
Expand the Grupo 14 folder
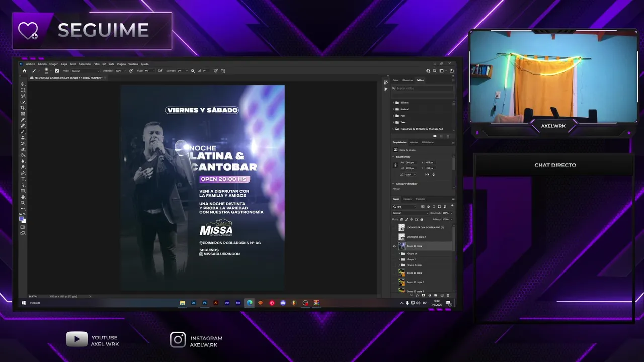coord(399,254)
